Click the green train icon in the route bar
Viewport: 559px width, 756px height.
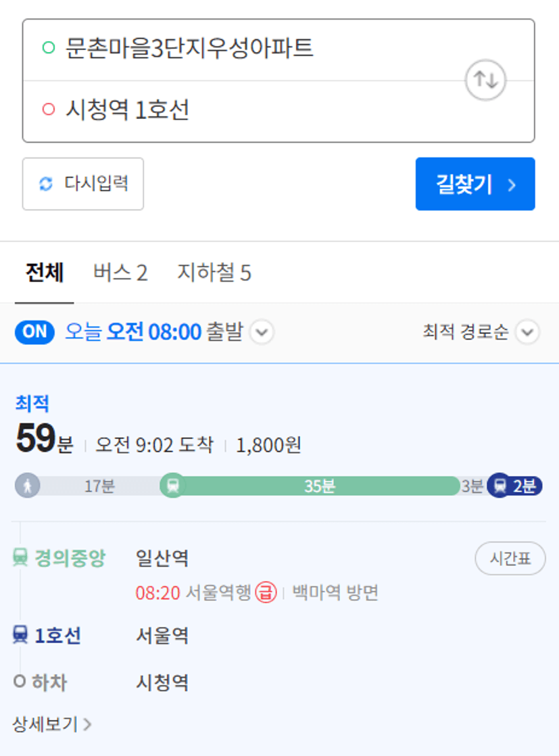click(x=173, y=486)
